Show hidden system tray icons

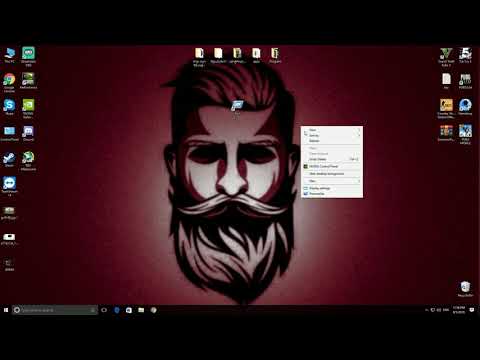coord(426,310)
